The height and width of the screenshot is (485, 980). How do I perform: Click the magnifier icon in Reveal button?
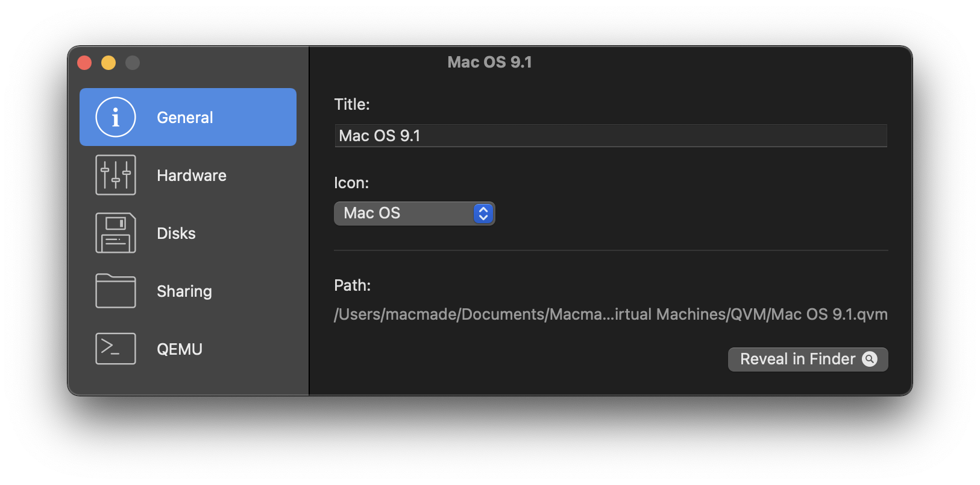(x=870, y=359)
